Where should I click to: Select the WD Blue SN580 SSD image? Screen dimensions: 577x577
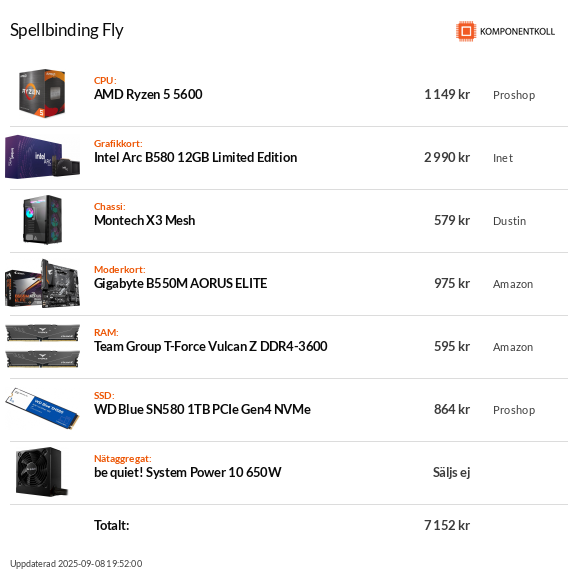point(42,408)
